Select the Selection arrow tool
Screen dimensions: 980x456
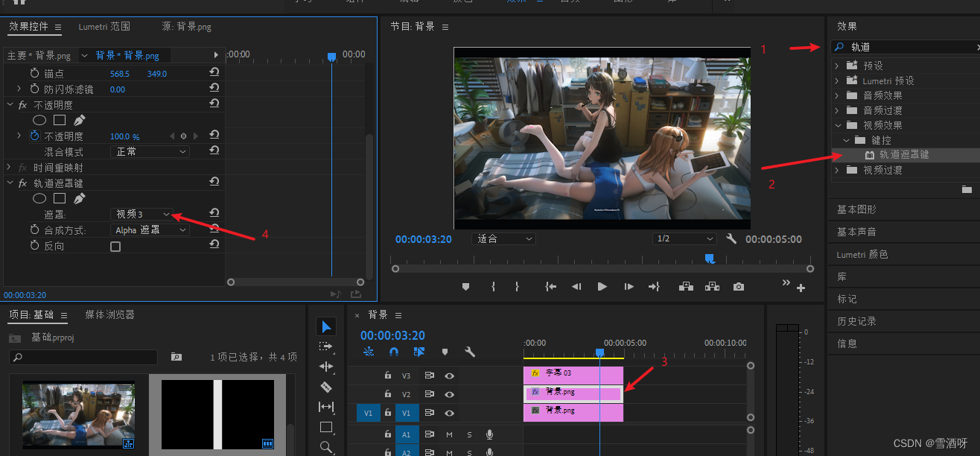(x=325, y=326)
